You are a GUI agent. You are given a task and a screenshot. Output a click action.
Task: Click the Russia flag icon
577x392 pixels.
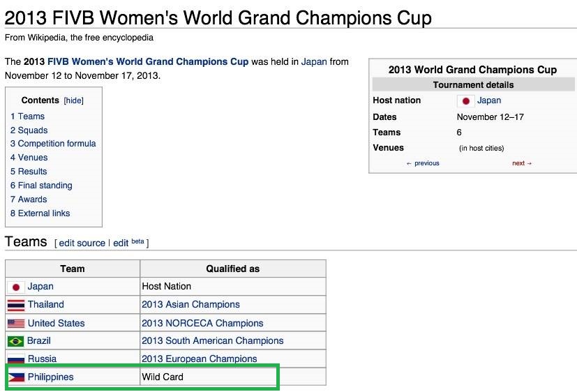click(x=15, y=359)
